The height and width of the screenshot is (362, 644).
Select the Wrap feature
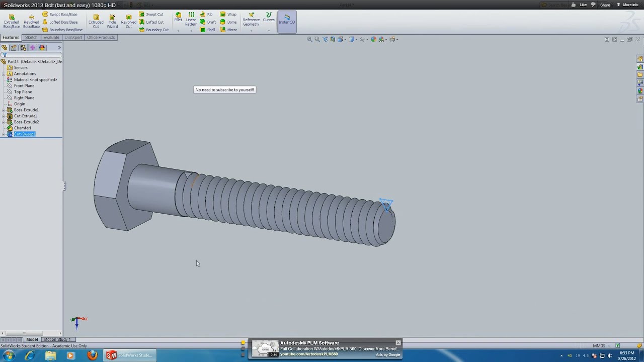[228, 15]
